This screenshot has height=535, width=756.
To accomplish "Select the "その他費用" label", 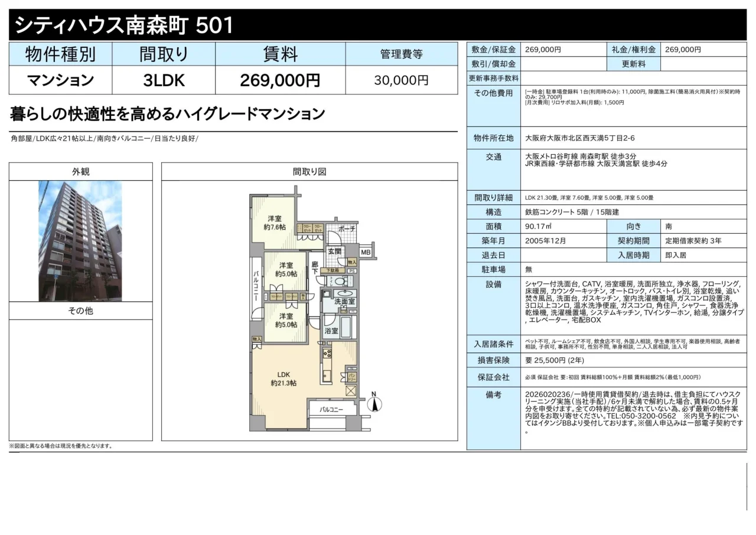I will pyautogui.click(x=494, y=93).
